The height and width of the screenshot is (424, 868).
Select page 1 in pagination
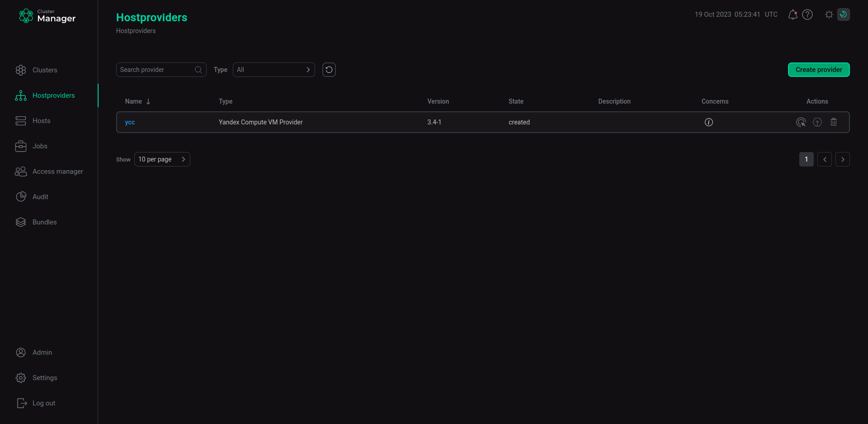pyautogui.click(x=807, y=159)
